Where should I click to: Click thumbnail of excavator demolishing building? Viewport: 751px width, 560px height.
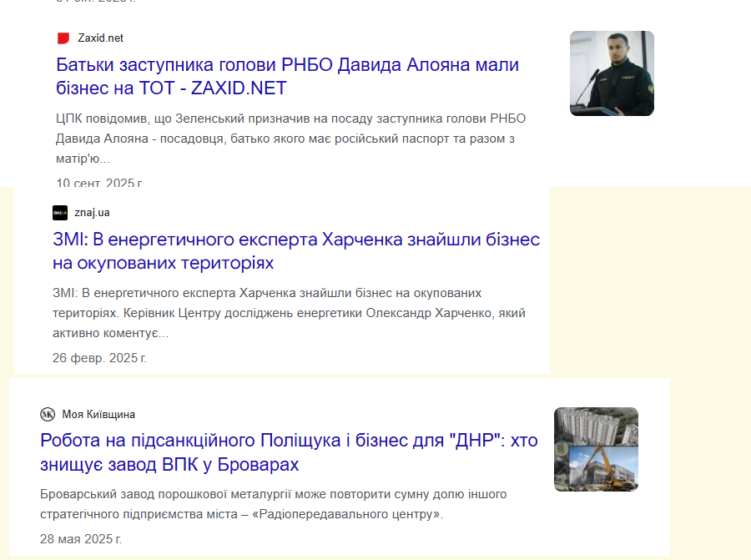coord(596,449)
